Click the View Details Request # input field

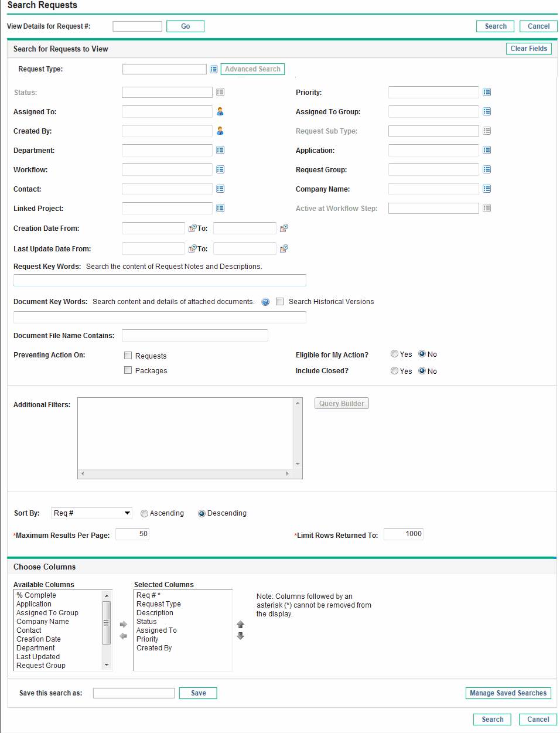point(137,26)
